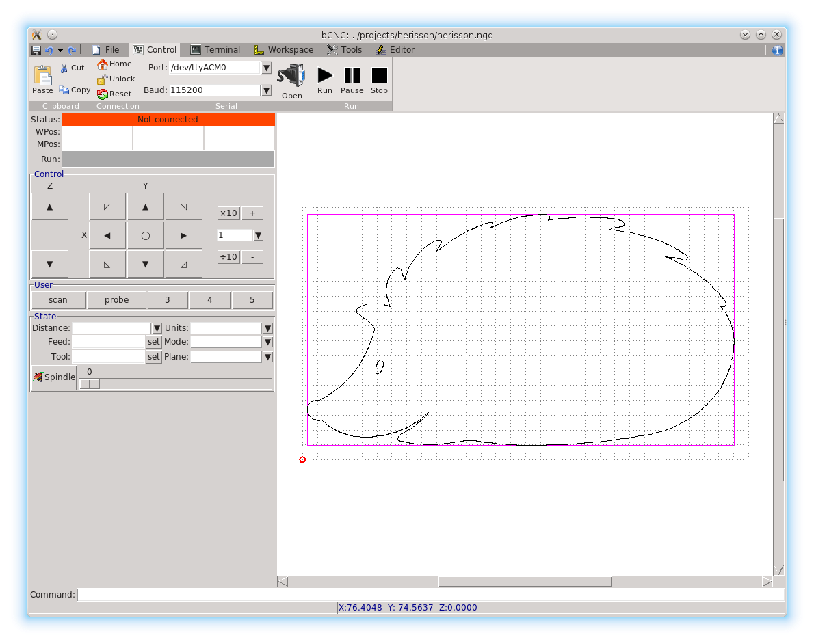Viewport: 814px width, 644px height.
Task: Click the redo arrow icon
Action: point(72,50)
